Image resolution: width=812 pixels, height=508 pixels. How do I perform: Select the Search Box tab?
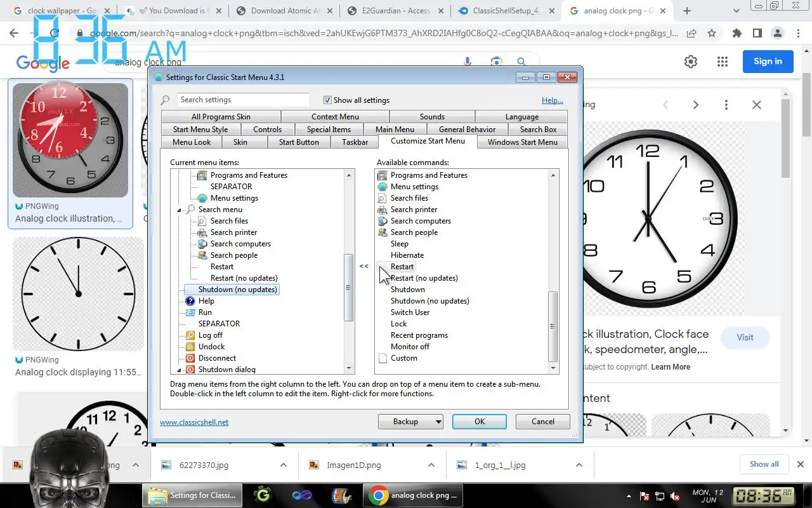(538, 130)
